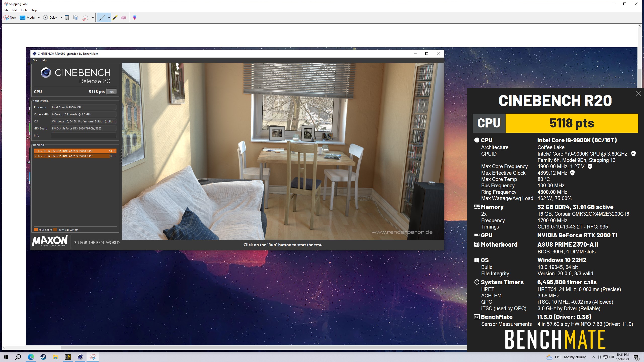
Task: Open Cinebench File menu
Action: (x=35, y=60)
